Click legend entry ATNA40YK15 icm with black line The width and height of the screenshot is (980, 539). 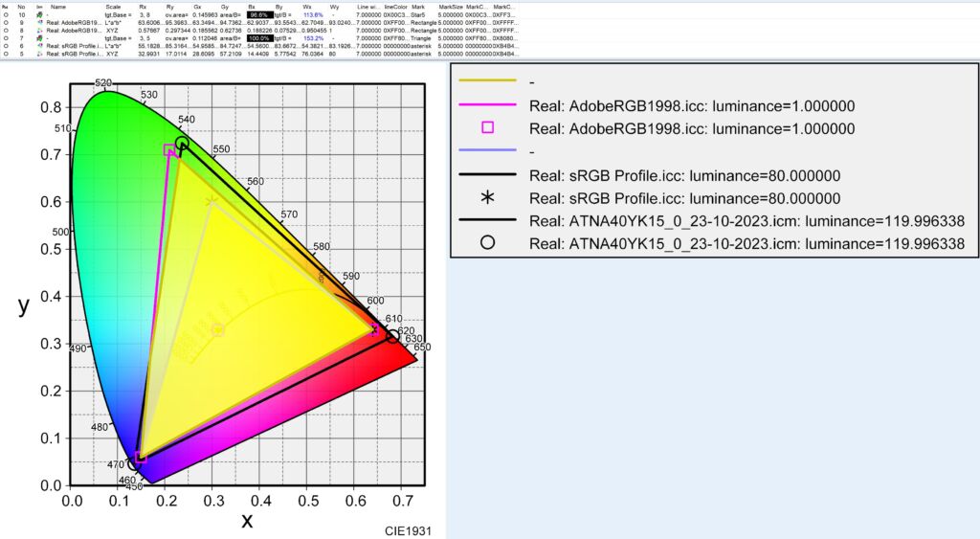click(x=746, y=221)
